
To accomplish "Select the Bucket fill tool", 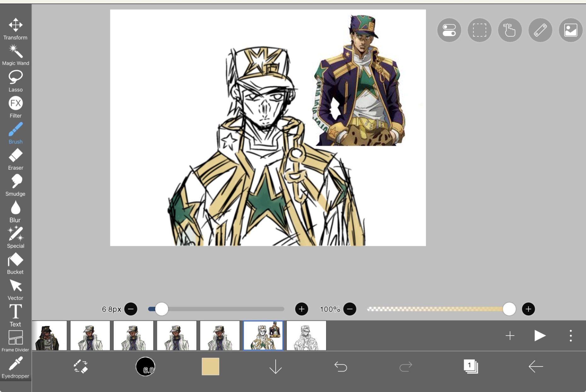I will (15, 263).
